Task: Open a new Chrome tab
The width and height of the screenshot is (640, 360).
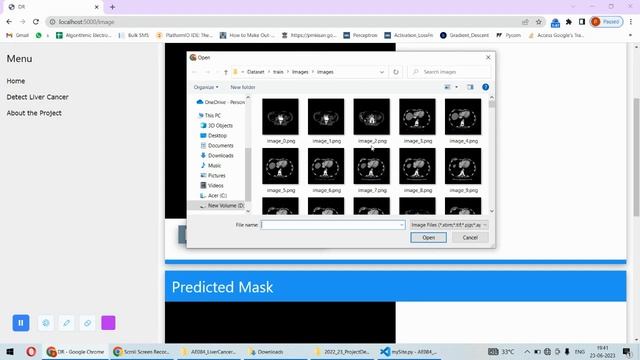Action: [112, 7]
